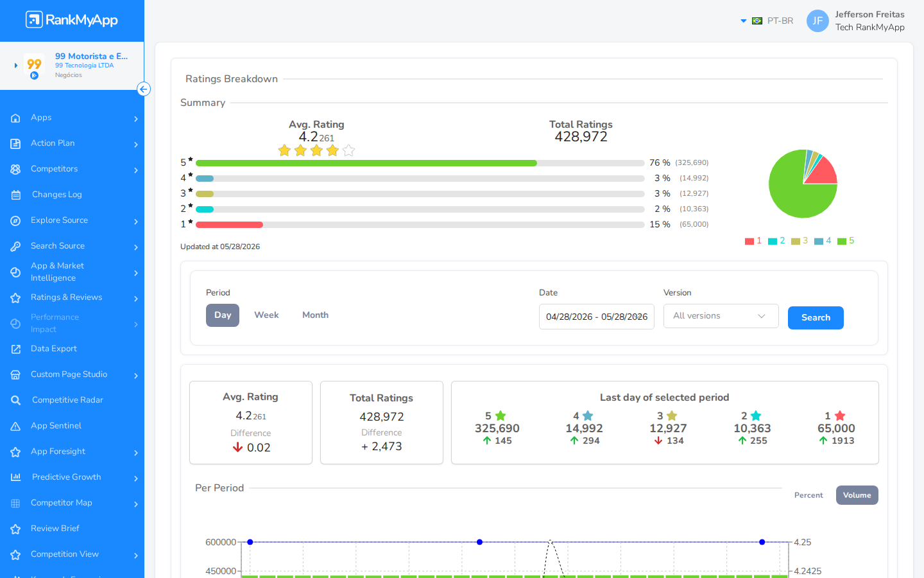
Task: Expand the Custom Page Studio chevron
Action: point(135,376)
